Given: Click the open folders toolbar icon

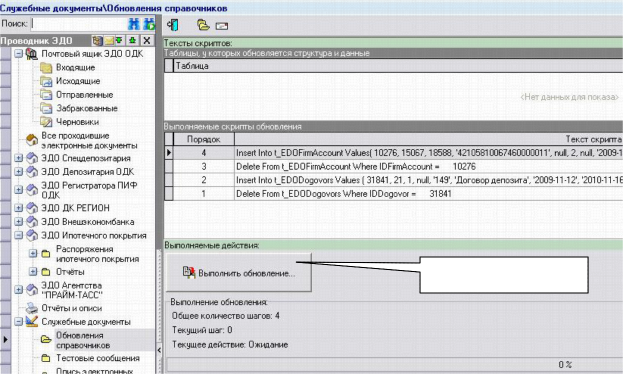Looking at the screenshot, I should tap(203, 25).
